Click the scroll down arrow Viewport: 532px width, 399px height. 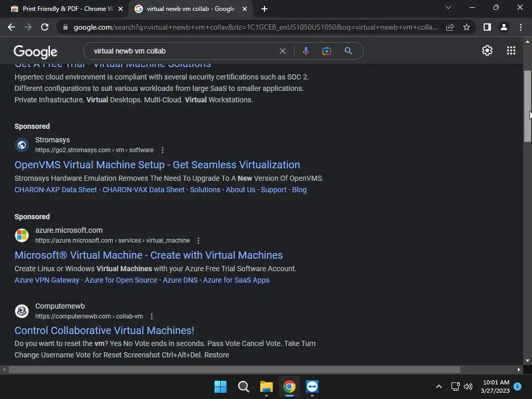[527, 361]
